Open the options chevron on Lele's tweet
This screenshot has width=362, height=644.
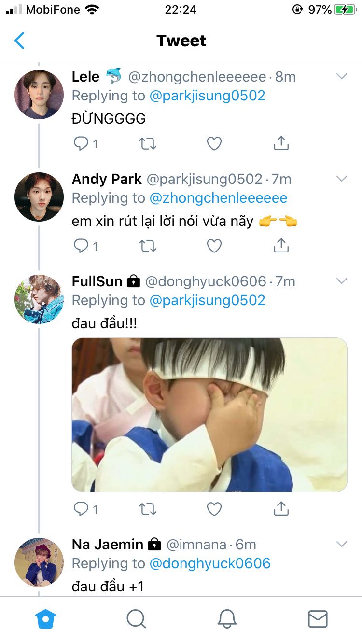tap(341, 76)
